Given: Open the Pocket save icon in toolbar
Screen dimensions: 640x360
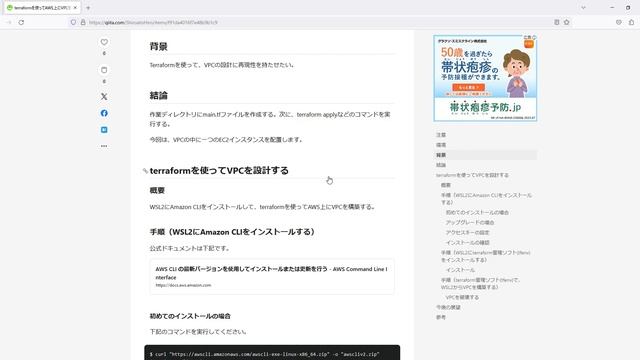Looking at the screenshot, I should click(619, 22).
